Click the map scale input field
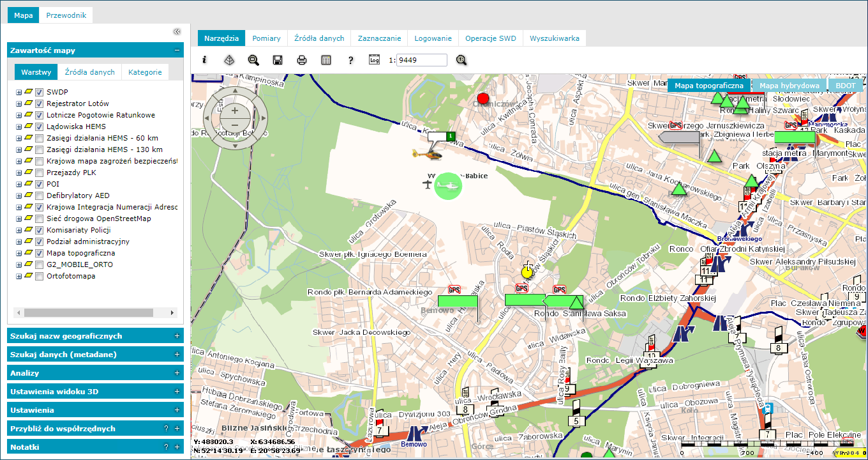 421,60
